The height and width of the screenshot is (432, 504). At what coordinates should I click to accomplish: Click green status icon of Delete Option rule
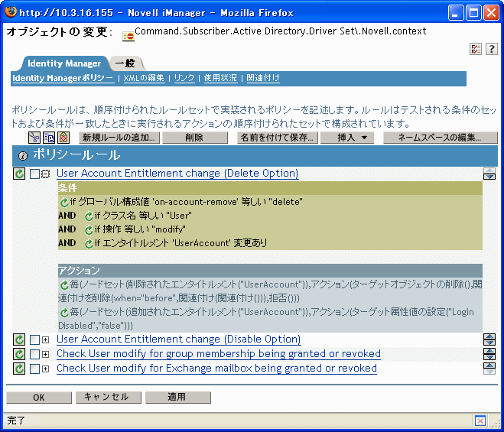19,174
